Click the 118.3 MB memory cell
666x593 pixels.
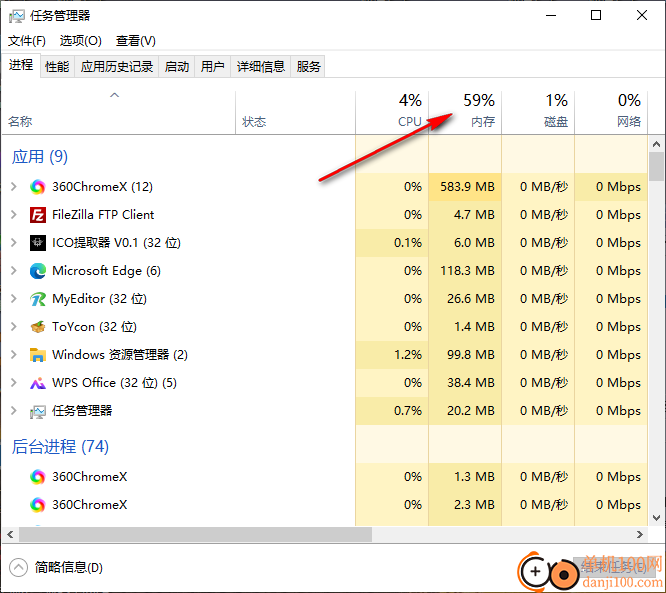click(465, 271)
